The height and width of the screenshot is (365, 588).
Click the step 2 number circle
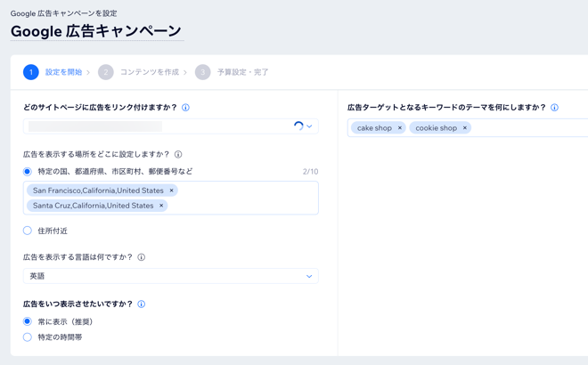106,72
